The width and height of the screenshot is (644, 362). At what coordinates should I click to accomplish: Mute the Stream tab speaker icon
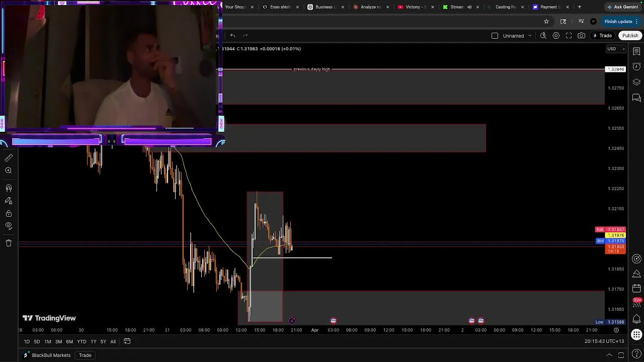pyautogui.click(x=469, y=7)
